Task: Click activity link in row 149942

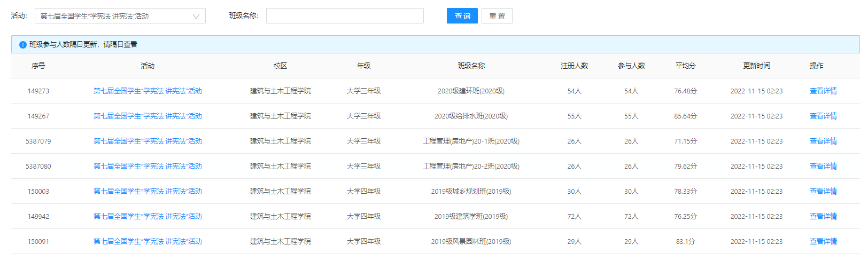Action: coord(148,216)
